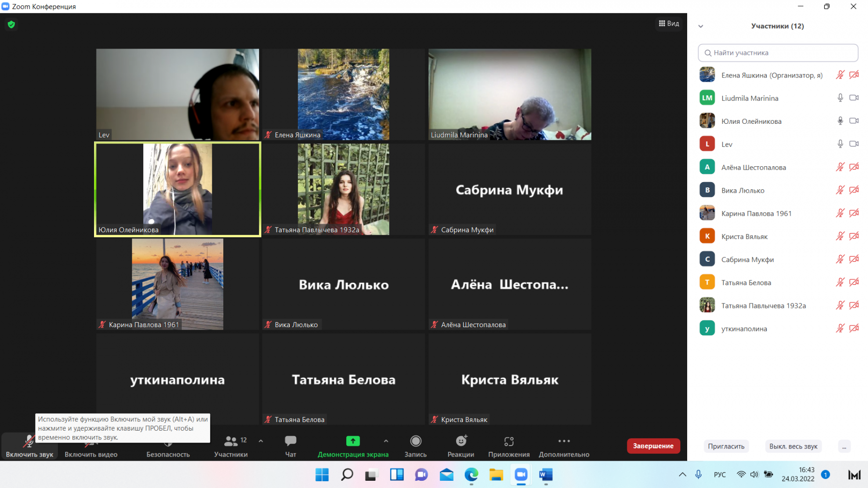Select Liudmila Marinina video tile

(x=510, y=94)
